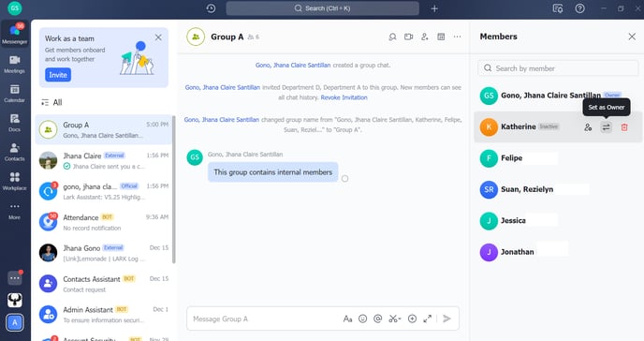This screenshot has width=644, height=341.
Task: Open the Admin Assistant bot chat
Action: (104, 314)
